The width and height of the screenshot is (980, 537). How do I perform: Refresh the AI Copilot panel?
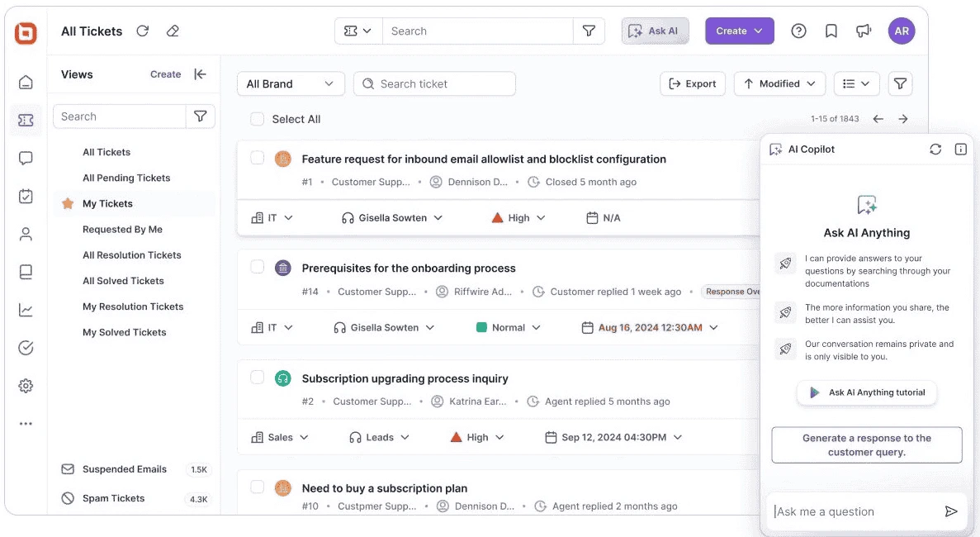(x=935, y=149)
